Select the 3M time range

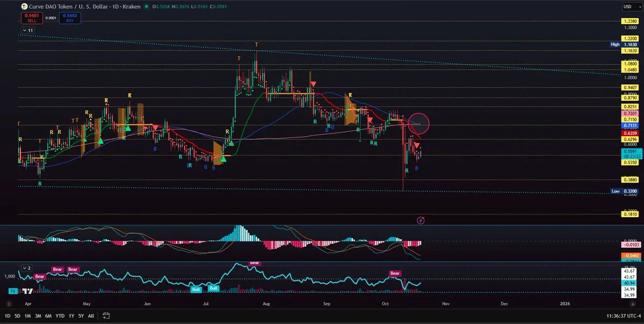point(38,316)
